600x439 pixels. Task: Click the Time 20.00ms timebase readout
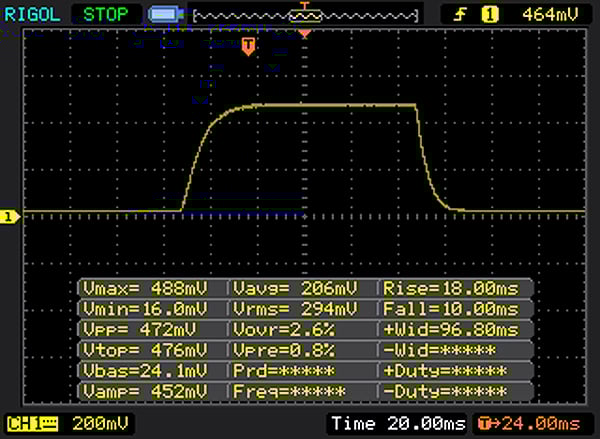click(x=398, y=424)
